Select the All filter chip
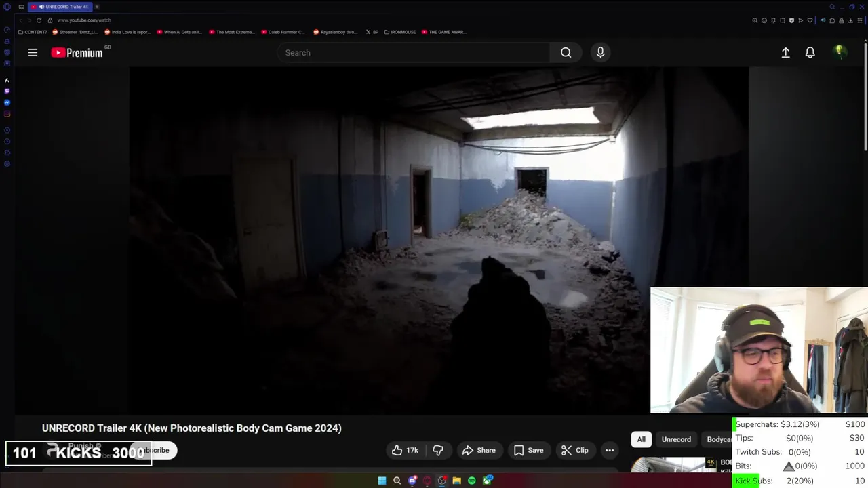 [x=641, y=439]
